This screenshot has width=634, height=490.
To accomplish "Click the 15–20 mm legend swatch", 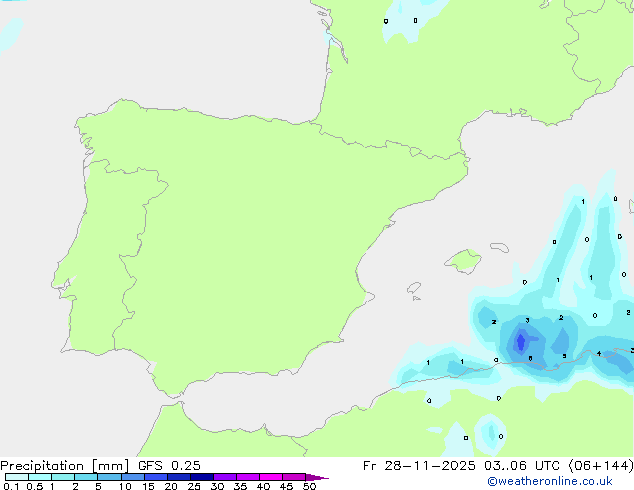I will (156, 477).
